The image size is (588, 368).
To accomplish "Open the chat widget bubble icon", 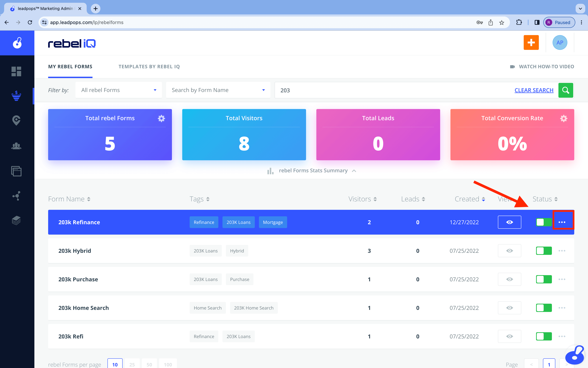I will coord(575,355).
